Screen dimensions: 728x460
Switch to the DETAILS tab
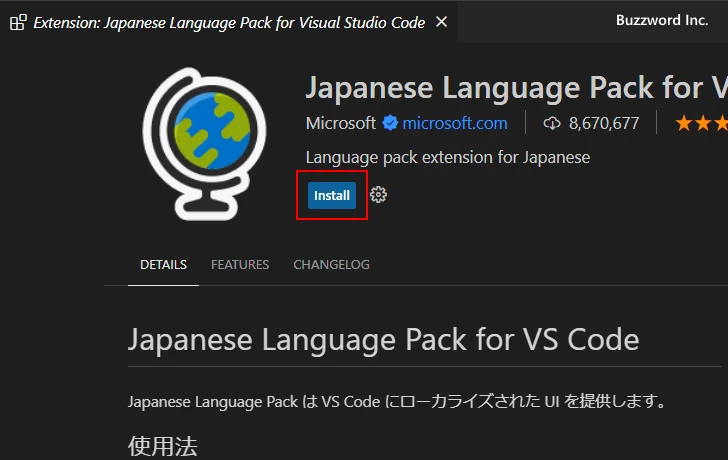tap(163, 265)
